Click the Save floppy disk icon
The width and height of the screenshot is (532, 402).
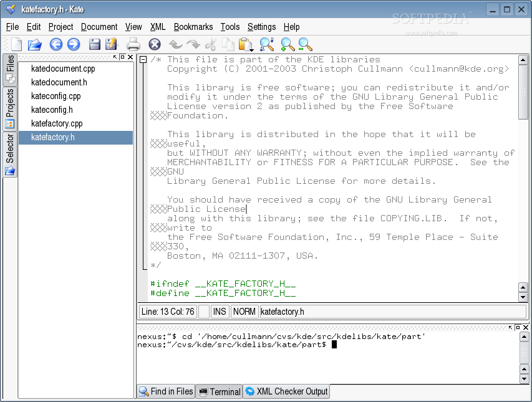94,44
